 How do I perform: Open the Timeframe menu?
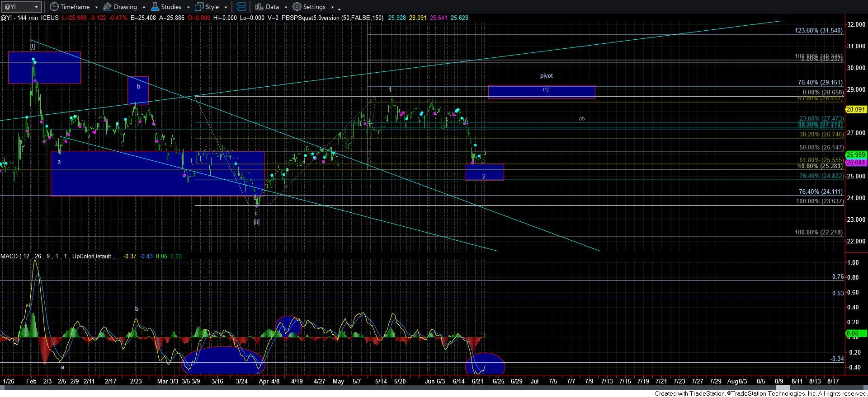(x=75, y=7)
